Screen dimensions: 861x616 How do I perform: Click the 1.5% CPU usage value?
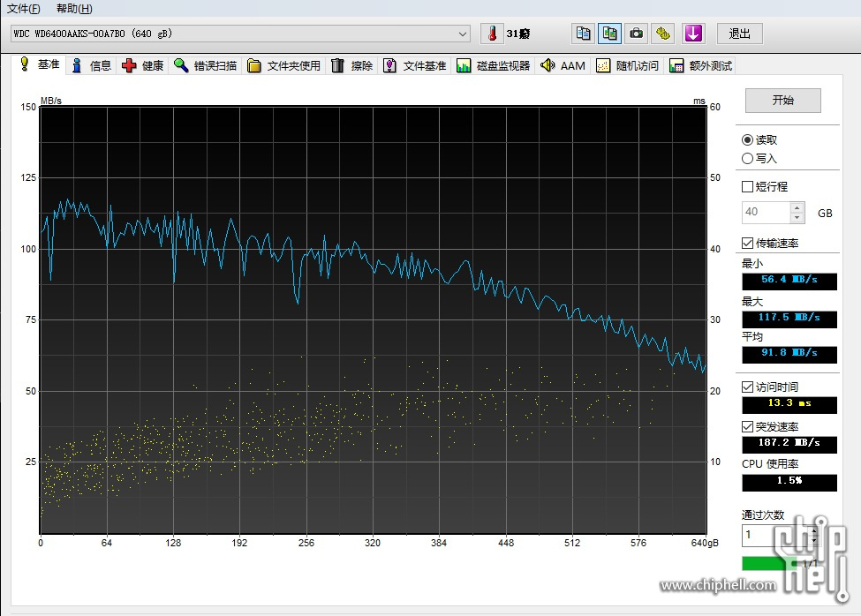pos(789,482)
